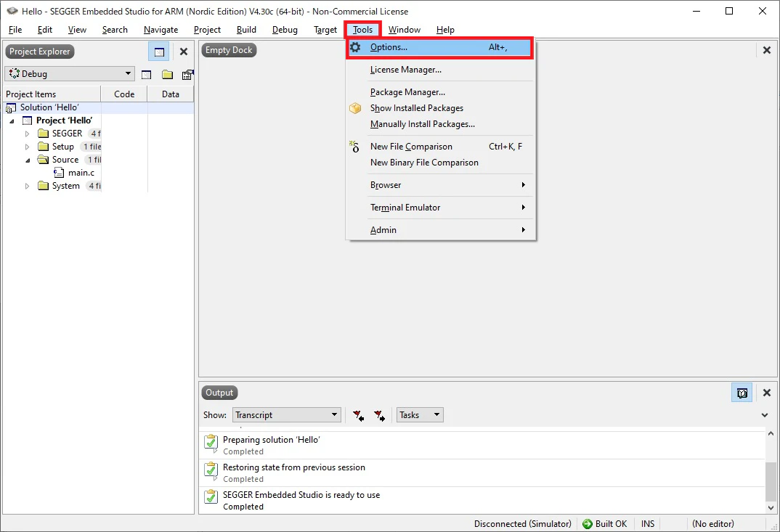
Task: Click the Data column header
Action: tap(170, 94)
